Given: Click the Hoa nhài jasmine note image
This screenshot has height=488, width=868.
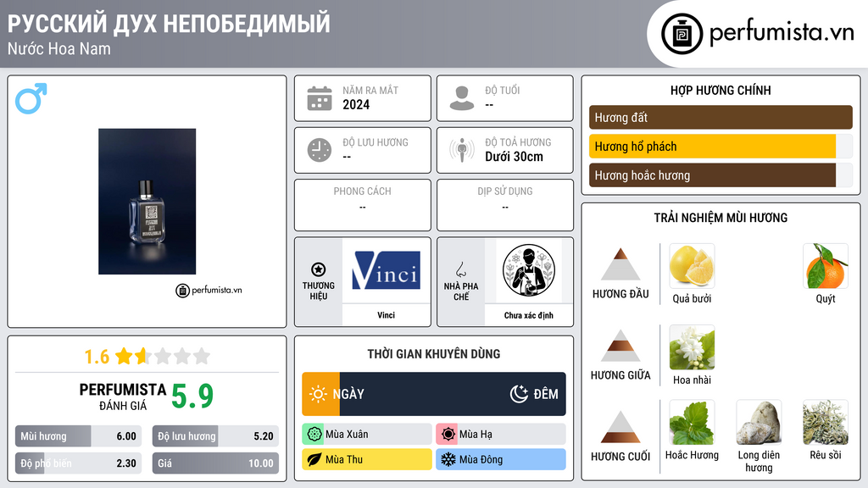Looking at the screenshot, I should (692, 347).
